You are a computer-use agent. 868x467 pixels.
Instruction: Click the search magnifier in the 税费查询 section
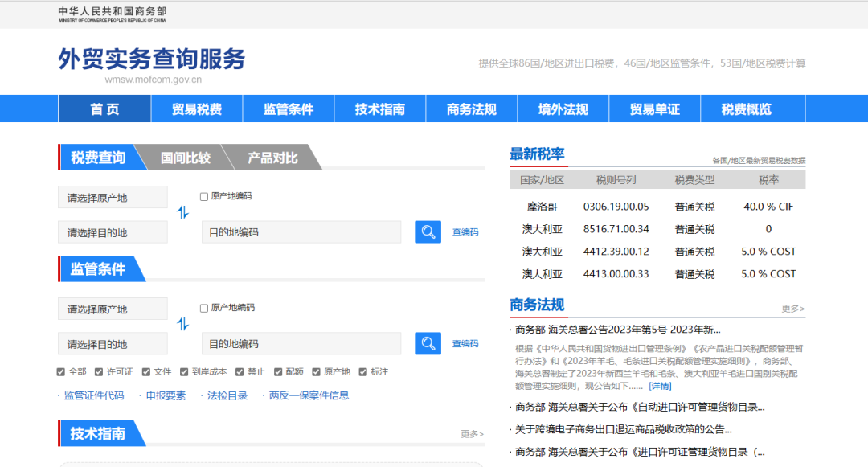(428, 232)
